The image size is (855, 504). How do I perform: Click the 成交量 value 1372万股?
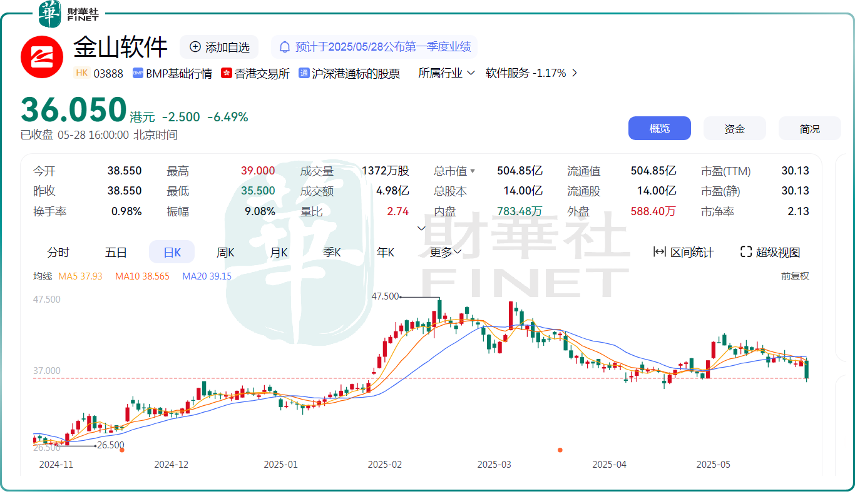[x=385, y=171]
